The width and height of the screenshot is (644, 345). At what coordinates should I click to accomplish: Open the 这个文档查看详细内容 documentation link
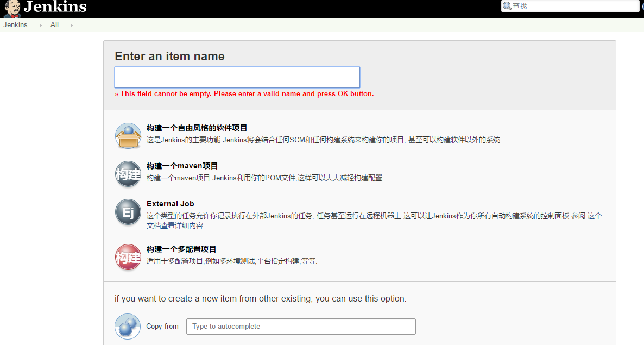point(175,225)
